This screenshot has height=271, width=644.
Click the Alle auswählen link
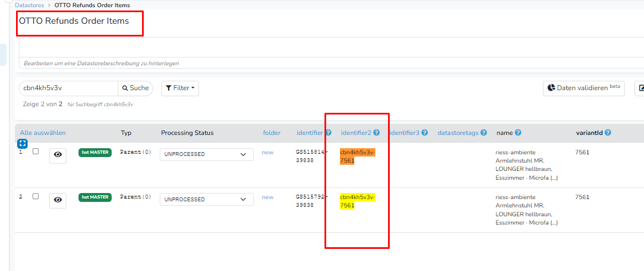point(43,133)
